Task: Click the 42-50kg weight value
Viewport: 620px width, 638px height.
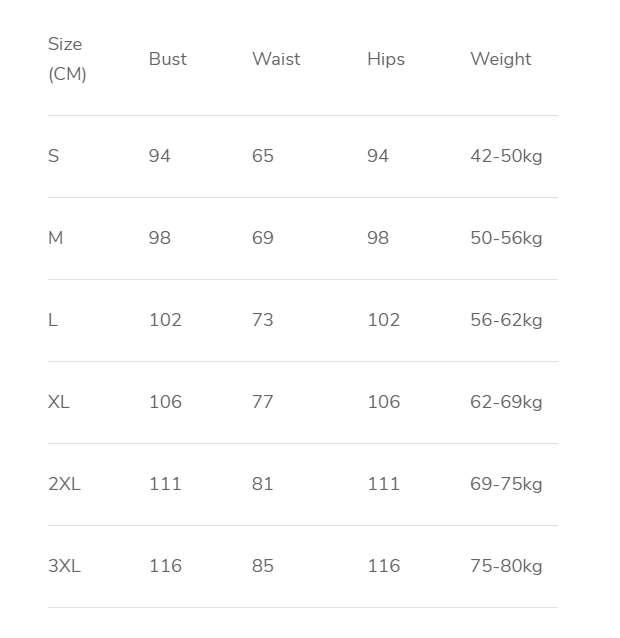Action: pyautogui.click(x=506, y=156)
